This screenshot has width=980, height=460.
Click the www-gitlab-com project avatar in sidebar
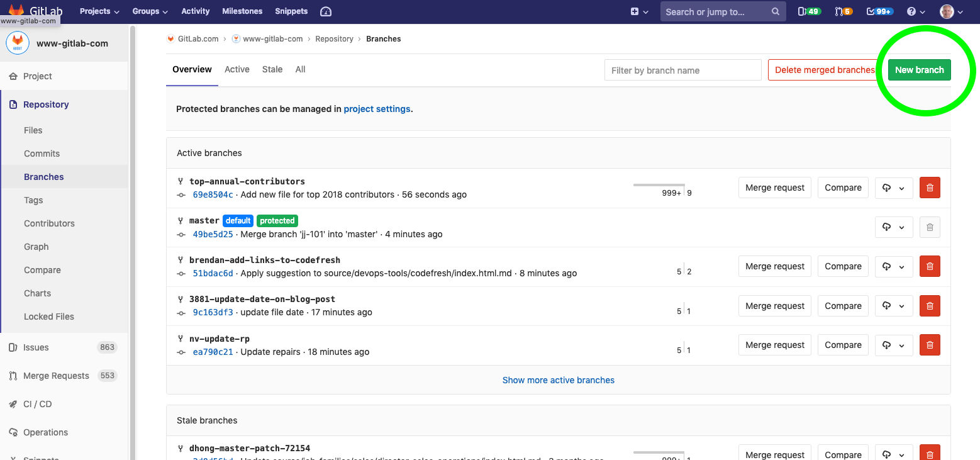(18, 43)
